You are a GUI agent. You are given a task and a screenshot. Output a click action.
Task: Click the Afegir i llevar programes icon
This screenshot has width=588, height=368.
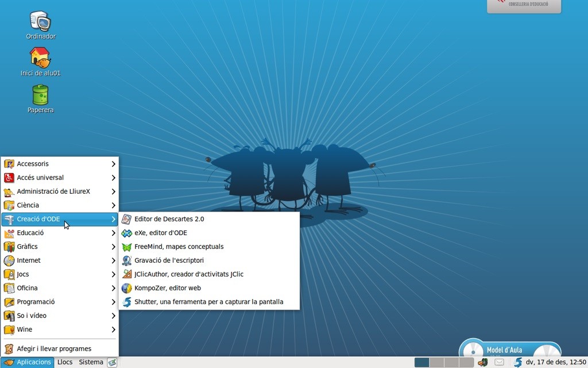pos(9,349)
